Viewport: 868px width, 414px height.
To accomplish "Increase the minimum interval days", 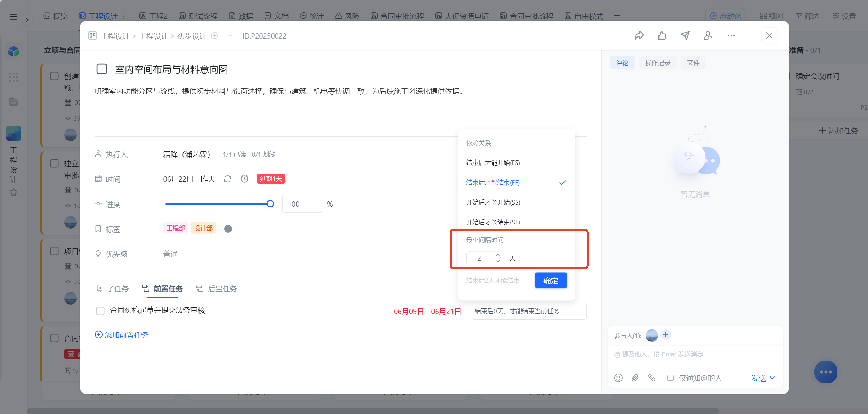I will tap(498, 255).
